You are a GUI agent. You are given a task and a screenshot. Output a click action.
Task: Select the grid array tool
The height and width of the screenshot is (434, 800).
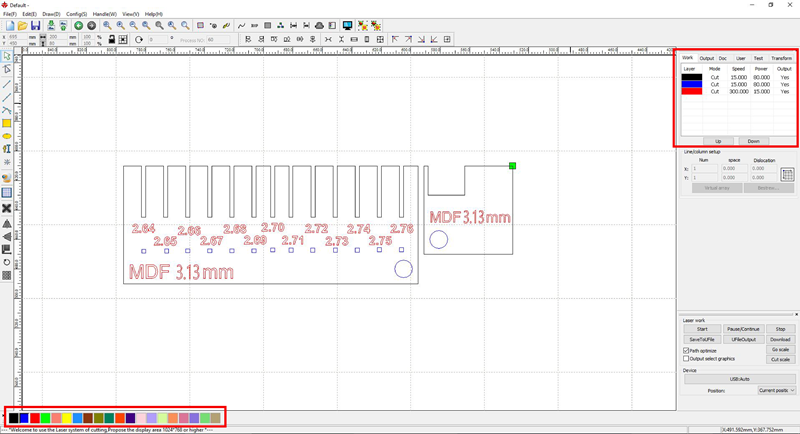coord(7,193)
